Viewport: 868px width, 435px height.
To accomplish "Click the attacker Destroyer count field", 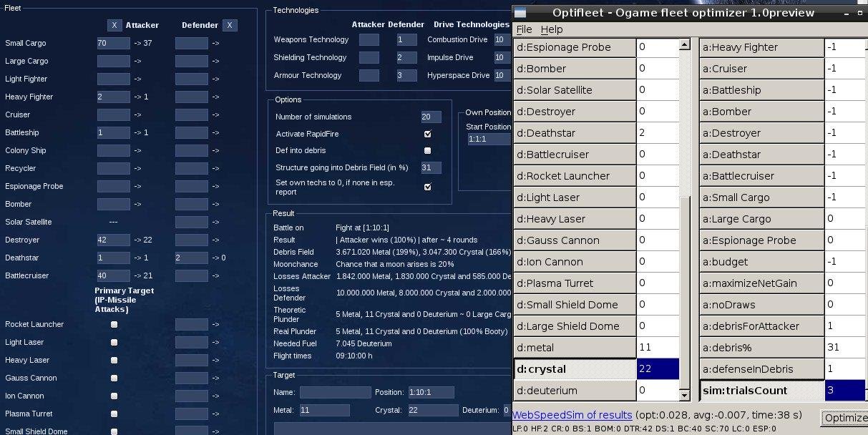I will [x=114, y=240].
